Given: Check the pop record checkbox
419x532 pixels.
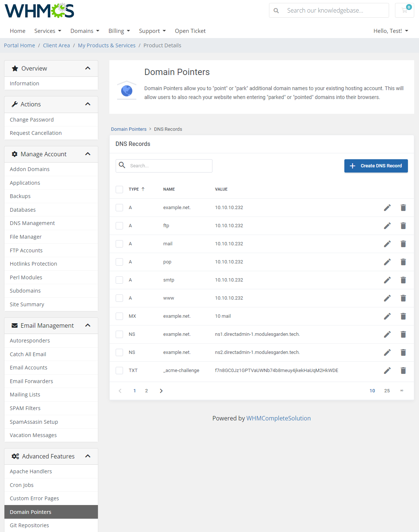Looking at the screenshot, I should pos(119,262).
